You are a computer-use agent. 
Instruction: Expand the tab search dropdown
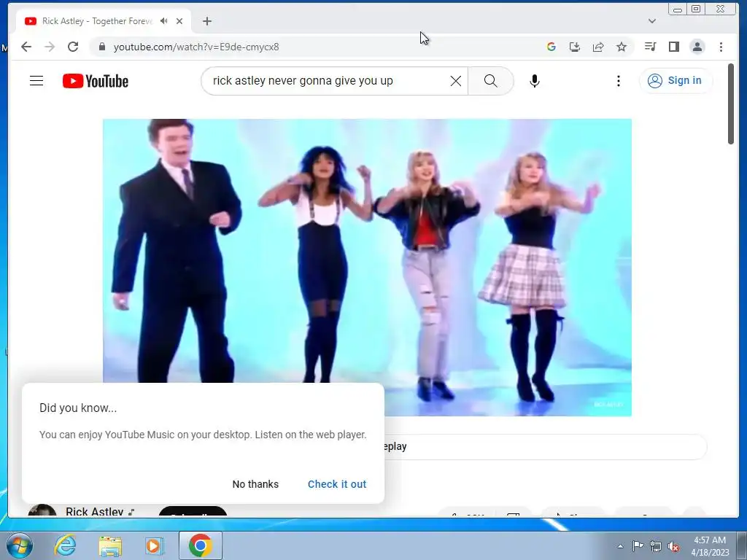(652, 21)
